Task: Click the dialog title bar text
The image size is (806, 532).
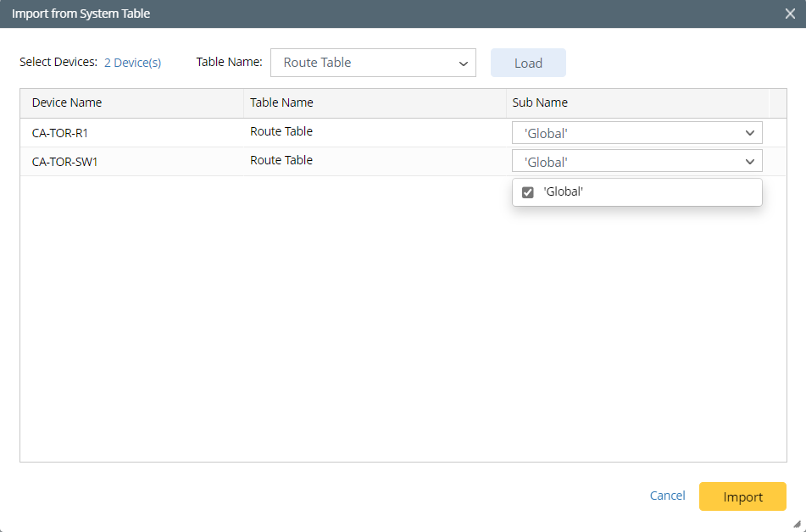Action: (x=81, y=14)
